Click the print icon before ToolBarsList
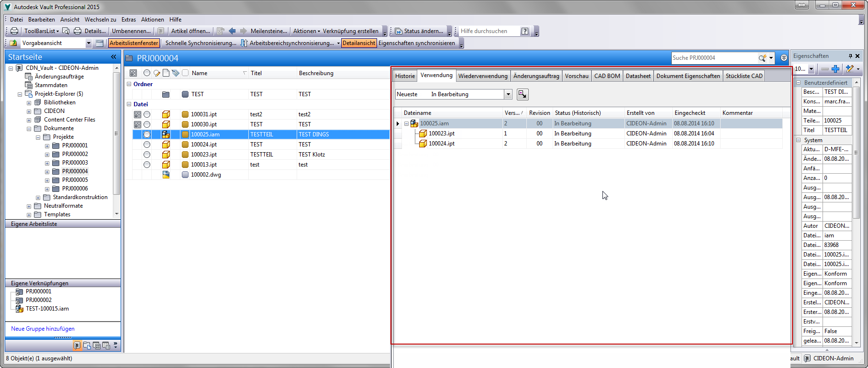 [14, 31]
